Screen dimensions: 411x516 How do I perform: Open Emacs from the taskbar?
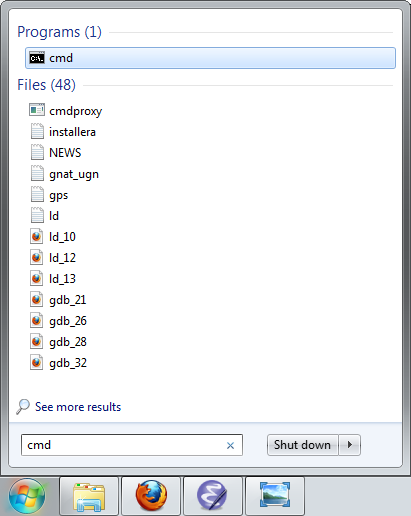tap(213, 496)
